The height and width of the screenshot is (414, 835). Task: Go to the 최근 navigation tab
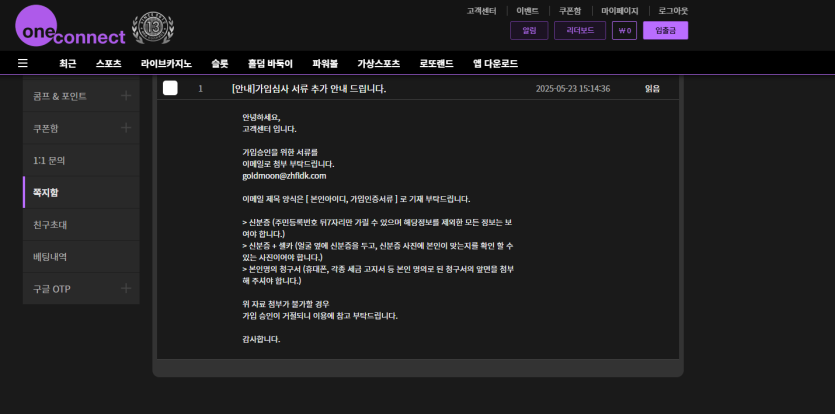click(68, 63)
